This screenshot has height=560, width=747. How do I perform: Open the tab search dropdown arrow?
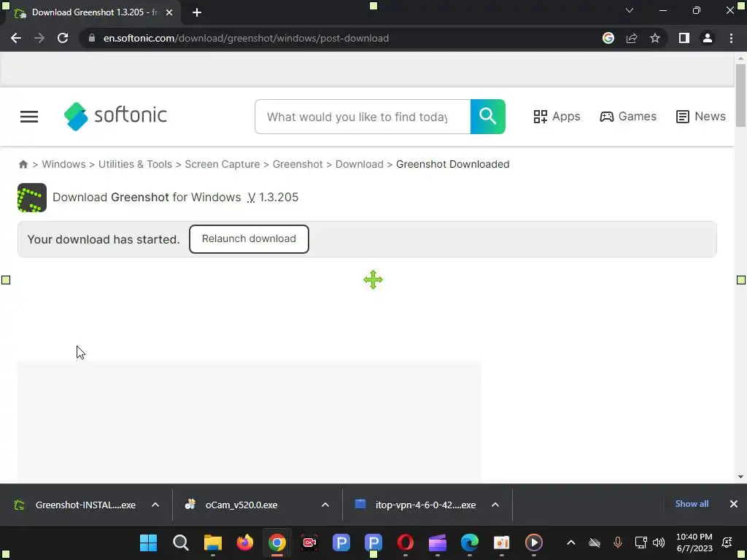tap(630, 10)
